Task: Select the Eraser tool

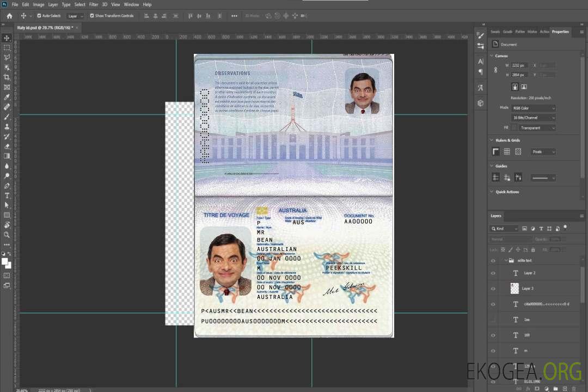Action: click(x=7, y=146)
